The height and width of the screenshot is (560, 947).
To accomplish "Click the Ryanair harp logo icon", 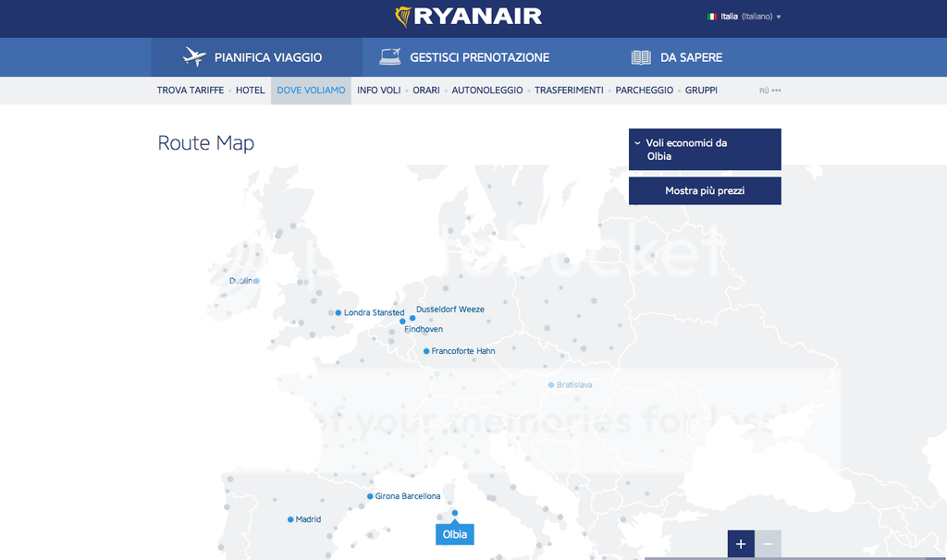I will [403, 17].
